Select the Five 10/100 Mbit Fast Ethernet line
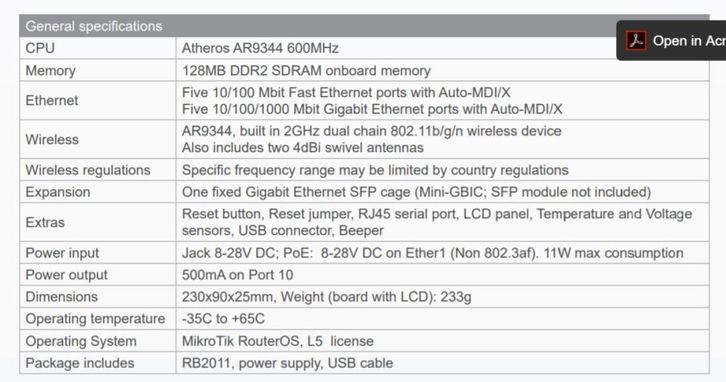This screenshot has width=726, height=382. point(346,92)
